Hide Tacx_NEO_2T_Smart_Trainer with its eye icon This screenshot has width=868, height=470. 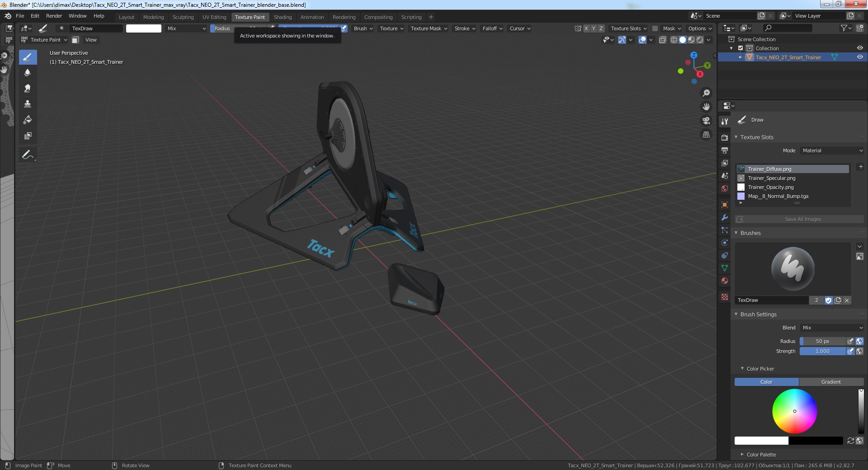(860, 57)
